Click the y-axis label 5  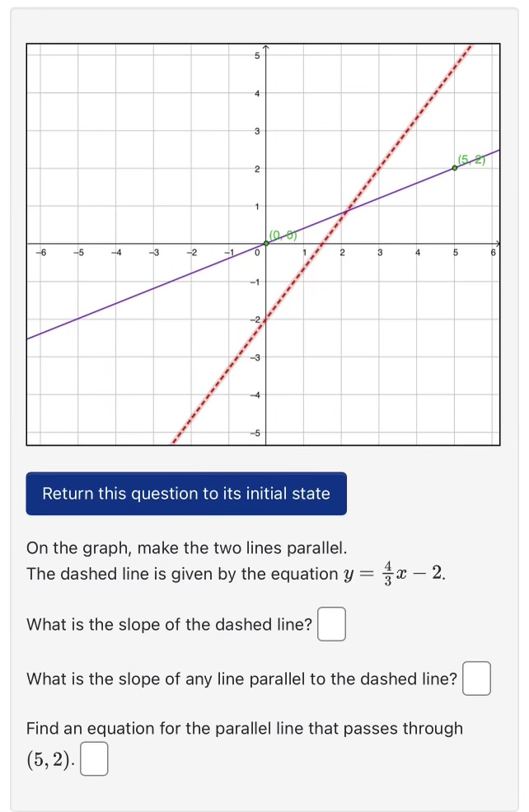(258, 55)
